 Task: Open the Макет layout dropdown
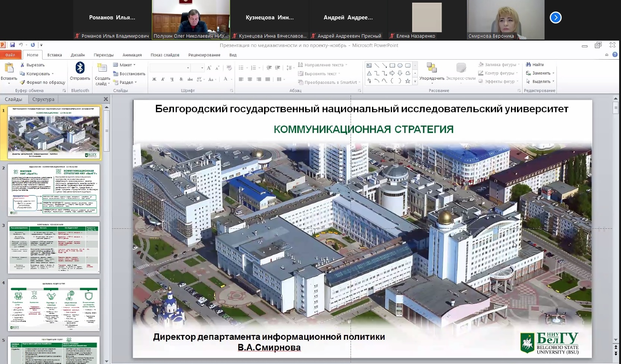[x=125, y=65]
